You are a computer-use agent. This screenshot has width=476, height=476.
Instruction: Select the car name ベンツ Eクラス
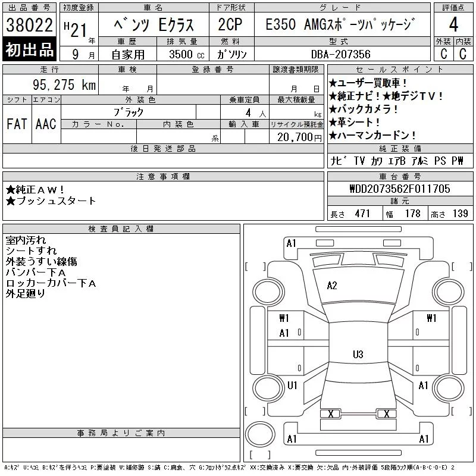point(154,25)
